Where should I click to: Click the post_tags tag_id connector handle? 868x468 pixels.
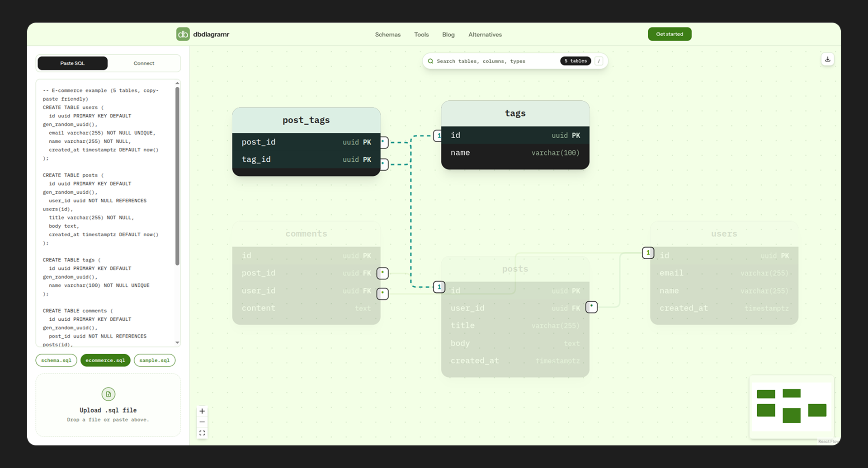coord(383,164)
